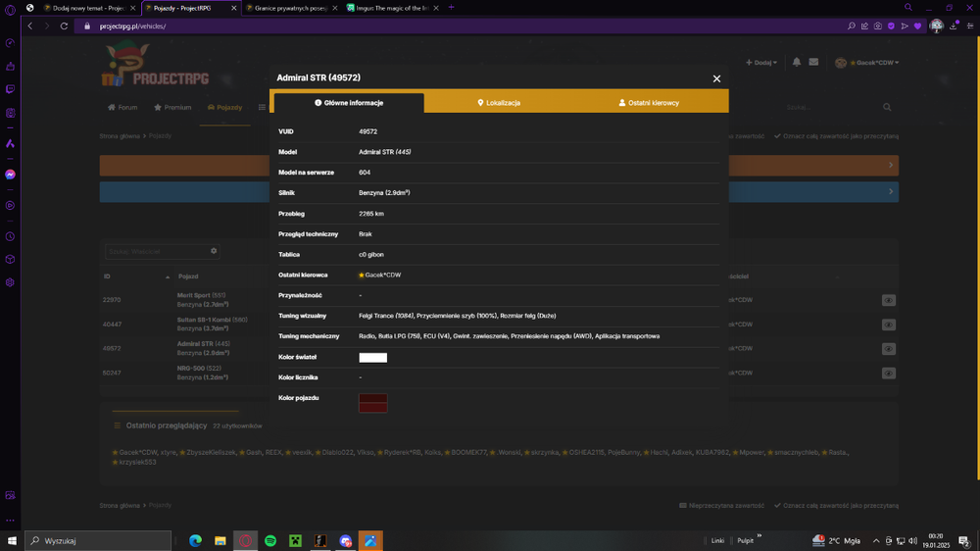The height and width of the screenshot is (551, 980).
Task: Open Spotify from the taskbar
Action: coord(270,541)
